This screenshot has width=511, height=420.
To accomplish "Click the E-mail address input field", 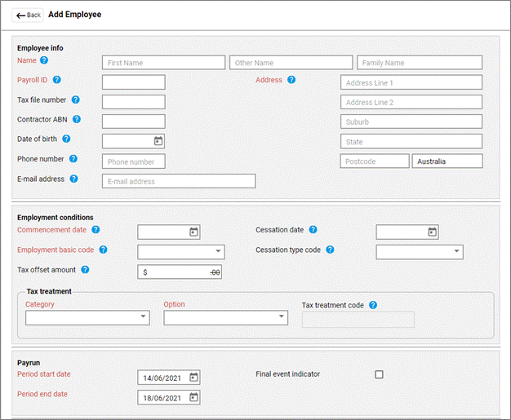I will coord(178,181).
